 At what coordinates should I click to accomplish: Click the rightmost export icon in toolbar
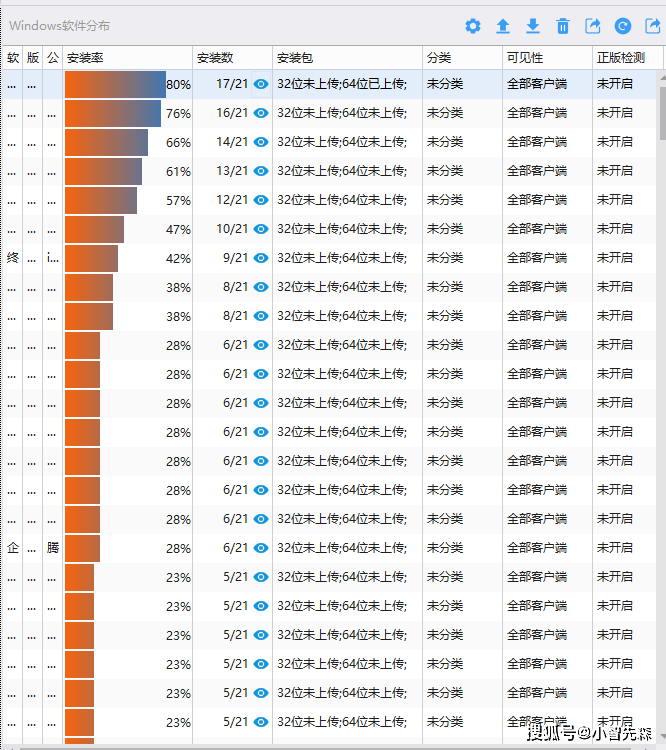point(652,26)
